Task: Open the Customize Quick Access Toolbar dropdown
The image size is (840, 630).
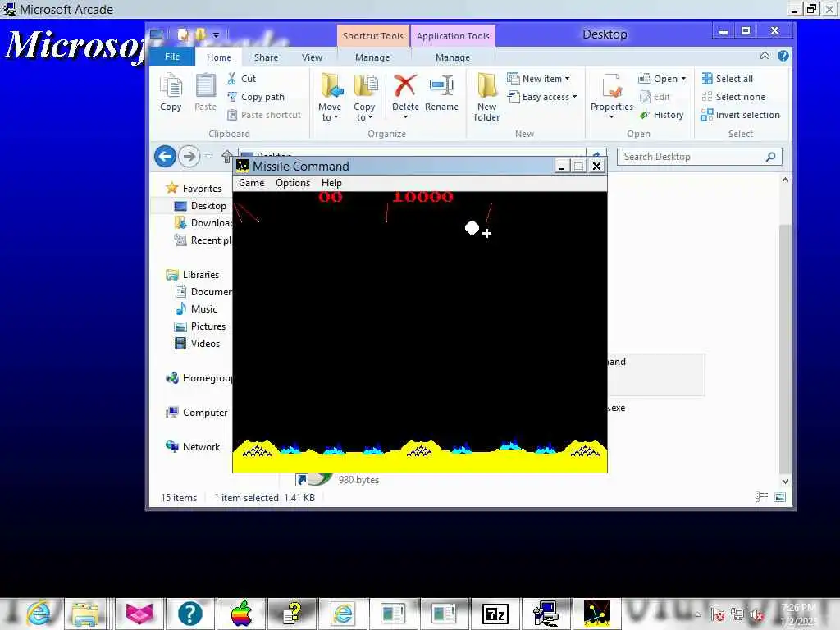Action: (x=216, y=35)
